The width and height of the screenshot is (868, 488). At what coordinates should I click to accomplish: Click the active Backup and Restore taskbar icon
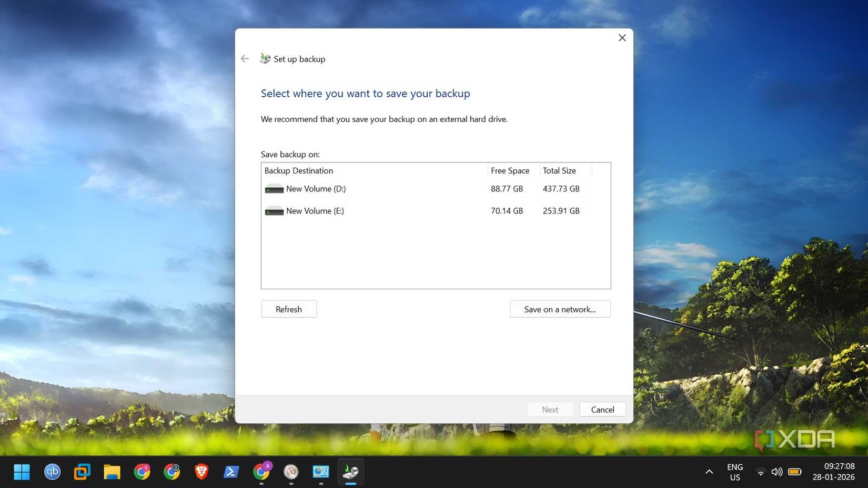pyautogui.click(x=351, y=472)
